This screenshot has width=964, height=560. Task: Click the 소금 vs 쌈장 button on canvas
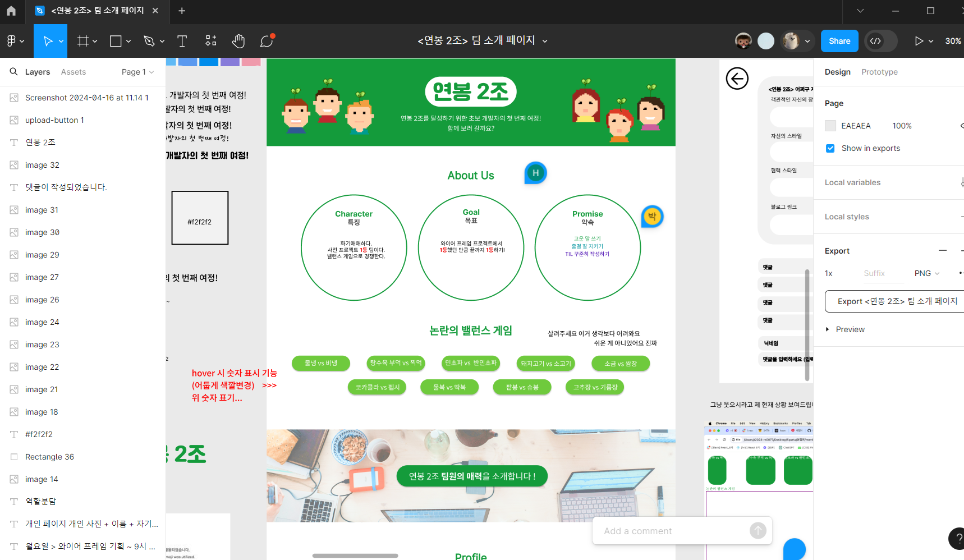621,364
